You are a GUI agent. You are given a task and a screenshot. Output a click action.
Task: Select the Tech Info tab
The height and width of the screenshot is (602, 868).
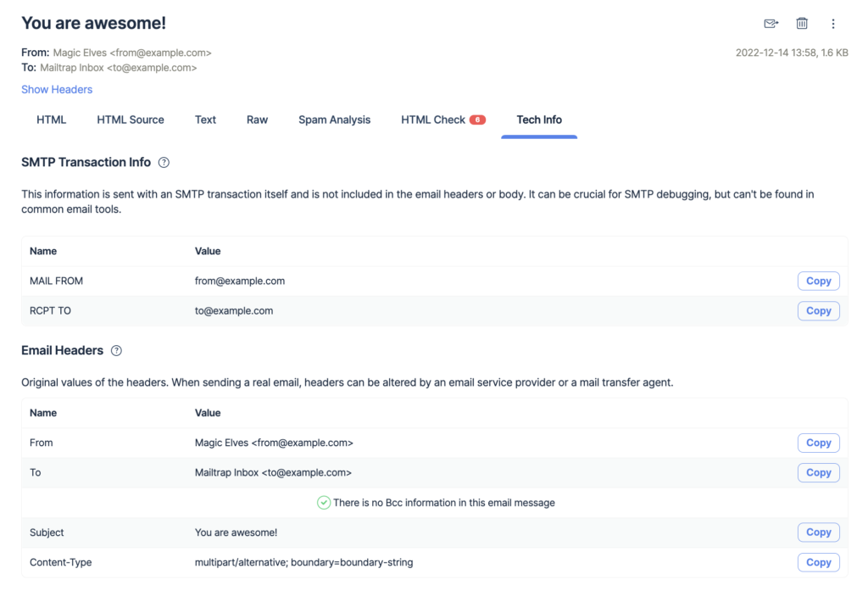click(539, 120)
